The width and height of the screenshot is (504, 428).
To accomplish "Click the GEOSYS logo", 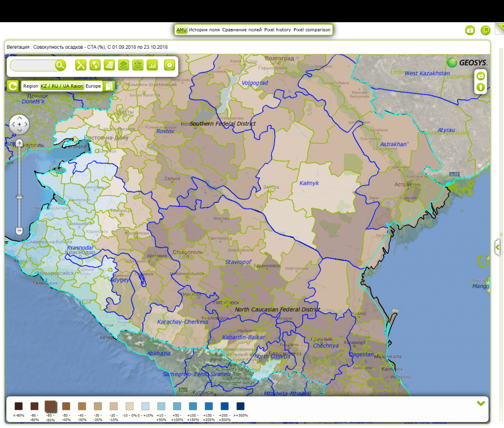I will click(467, 63).
